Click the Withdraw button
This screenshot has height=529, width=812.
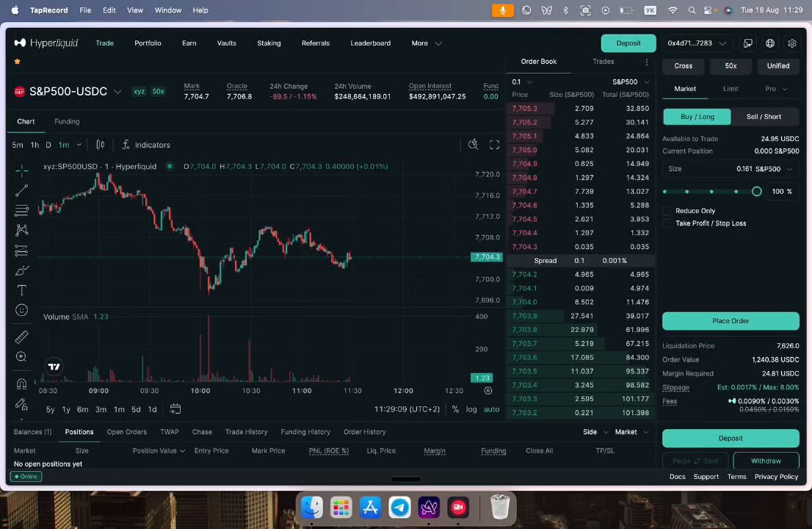pos(766,461)
